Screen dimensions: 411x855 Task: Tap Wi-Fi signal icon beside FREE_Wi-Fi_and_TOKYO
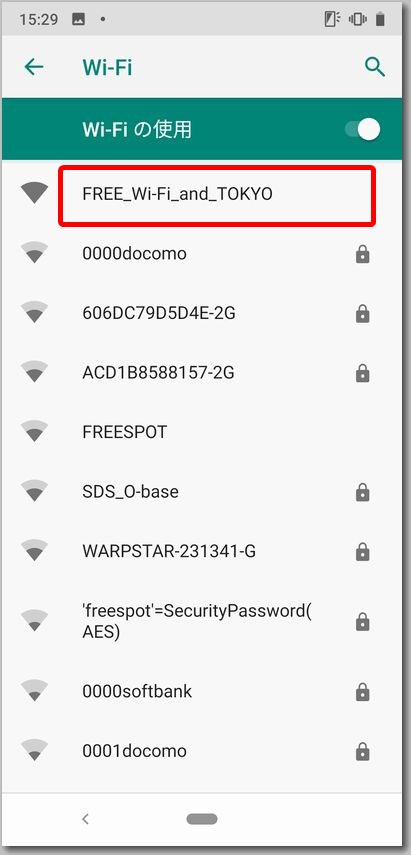(34, 194)
